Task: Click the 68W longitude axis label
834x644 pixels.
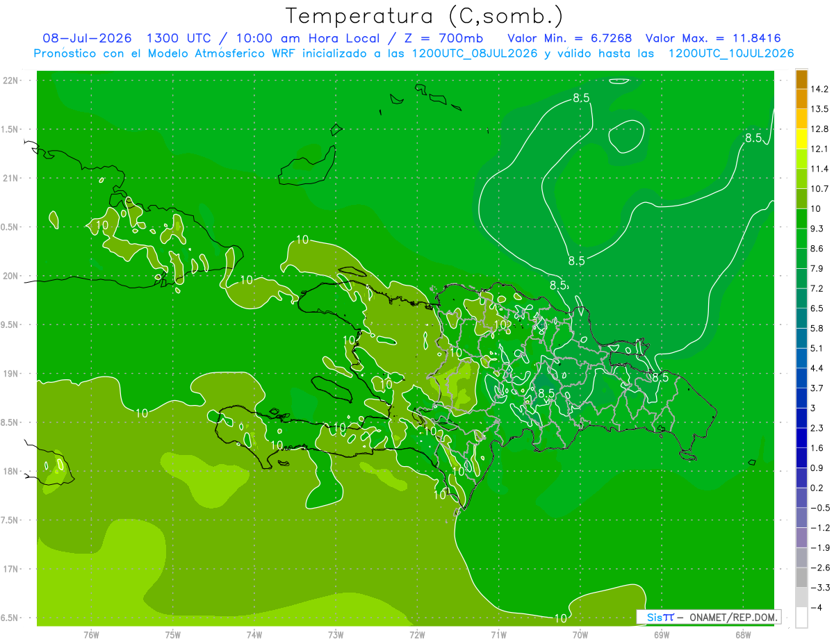Action: [742, 635]
